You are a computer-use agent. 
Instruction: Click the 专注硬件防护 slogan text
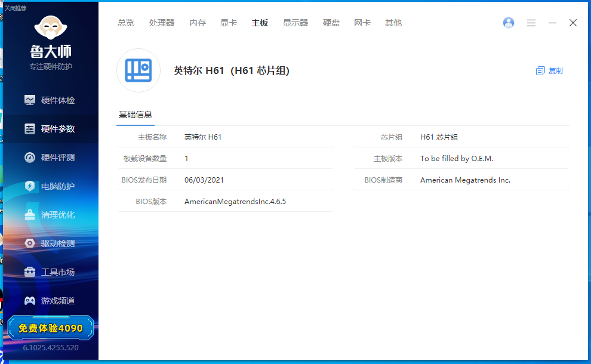[x=51, y=67]
